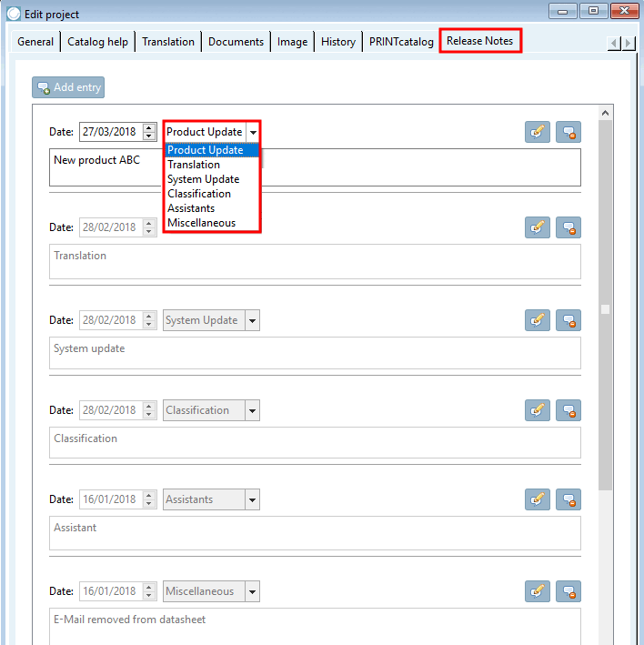Remove the System Update entry via delete icon
This screenshot has width=644, height=645.
click(x=569, y=320)
